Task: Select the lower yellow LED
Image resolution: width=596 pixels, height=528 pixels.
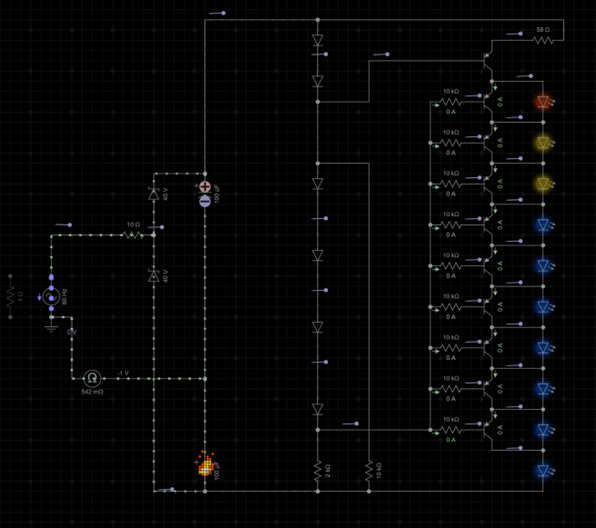Action: click(544, 184)
